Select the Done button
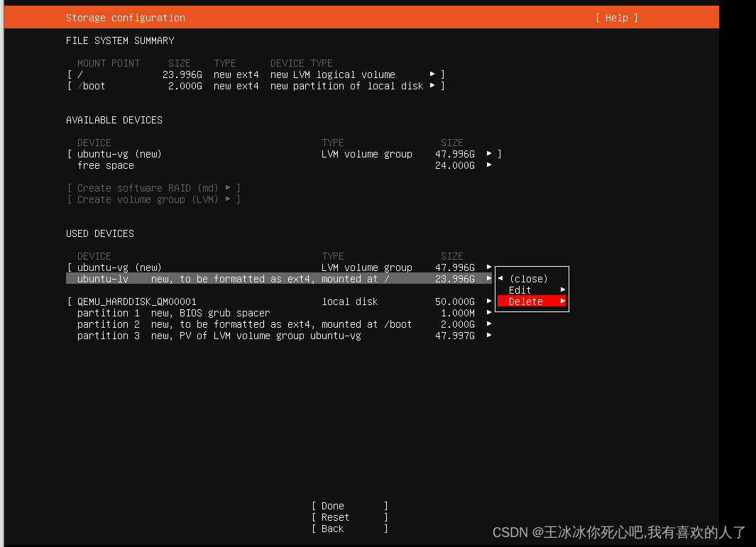756x547 pixels. coord(349,506)
